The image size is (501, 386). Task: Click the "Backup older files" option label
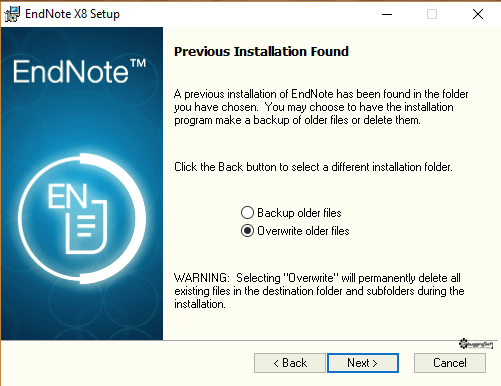(x=299, y=213)
